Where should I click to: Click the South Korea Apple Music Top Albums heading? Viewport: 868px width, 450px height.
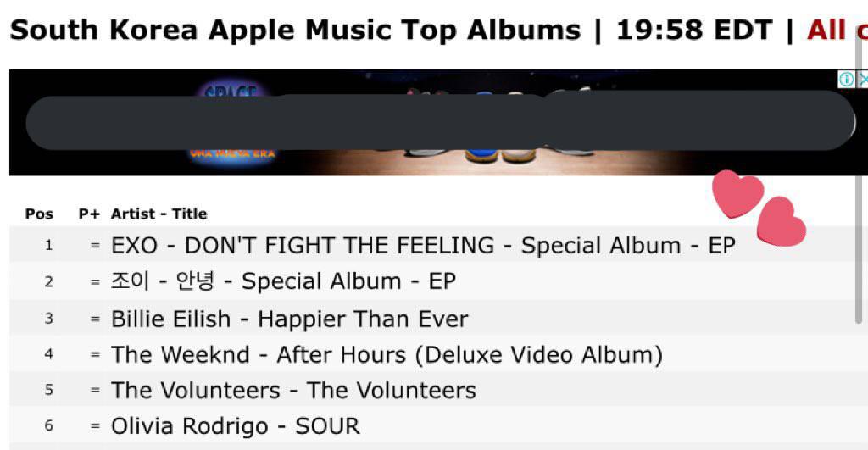(x=295, y=30)
